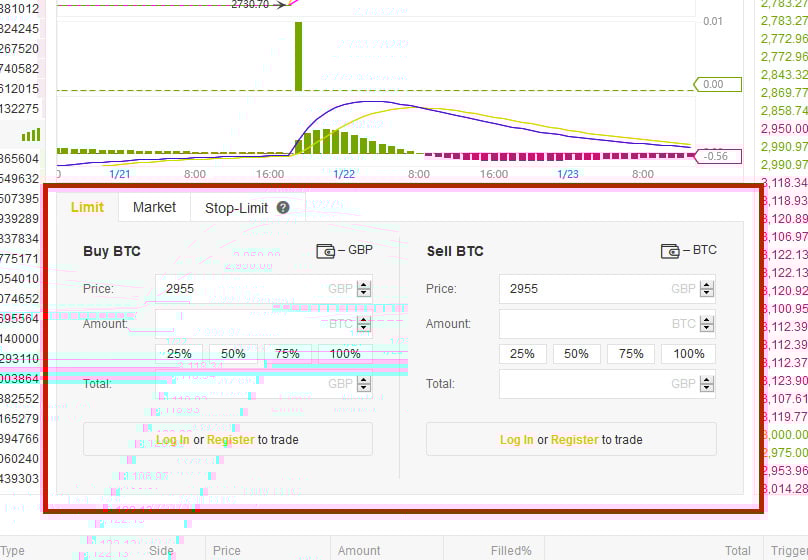Click the Sell BTC Amount input field

click(x=608, y=324)
